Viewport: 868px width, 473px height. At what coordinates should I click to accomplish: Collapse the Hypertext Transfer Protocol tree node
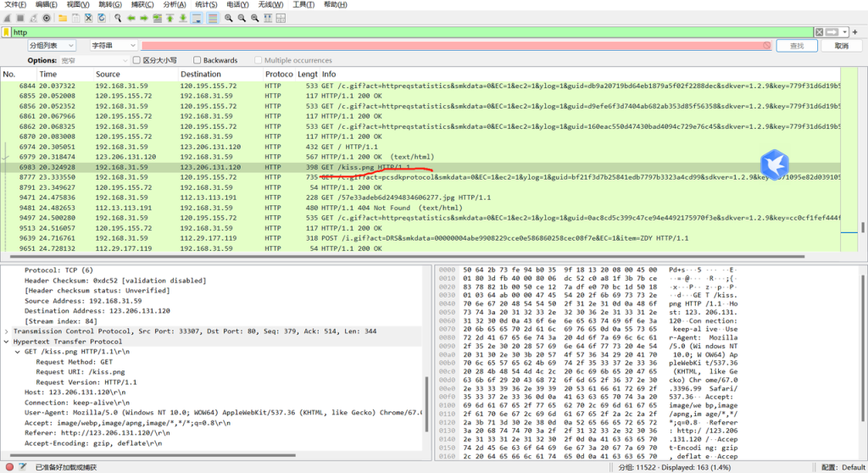[x=8, y=342]
